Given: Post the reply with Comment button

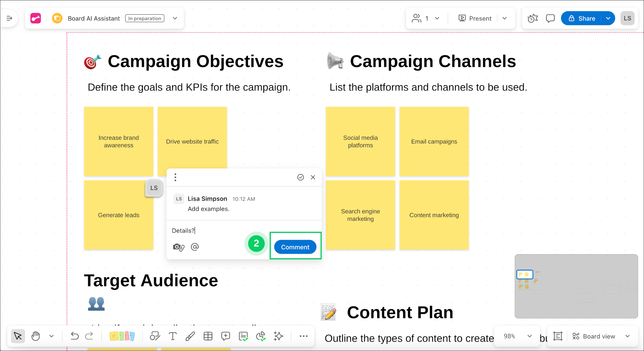Looking at the screenshot, I should pos(295,247).
